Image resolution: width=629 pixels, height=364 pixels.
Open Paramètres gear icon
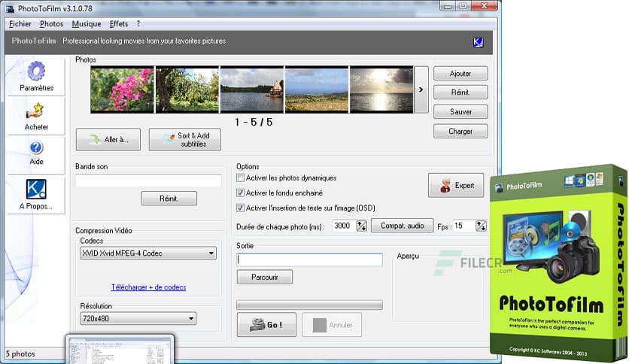(36, 71)
